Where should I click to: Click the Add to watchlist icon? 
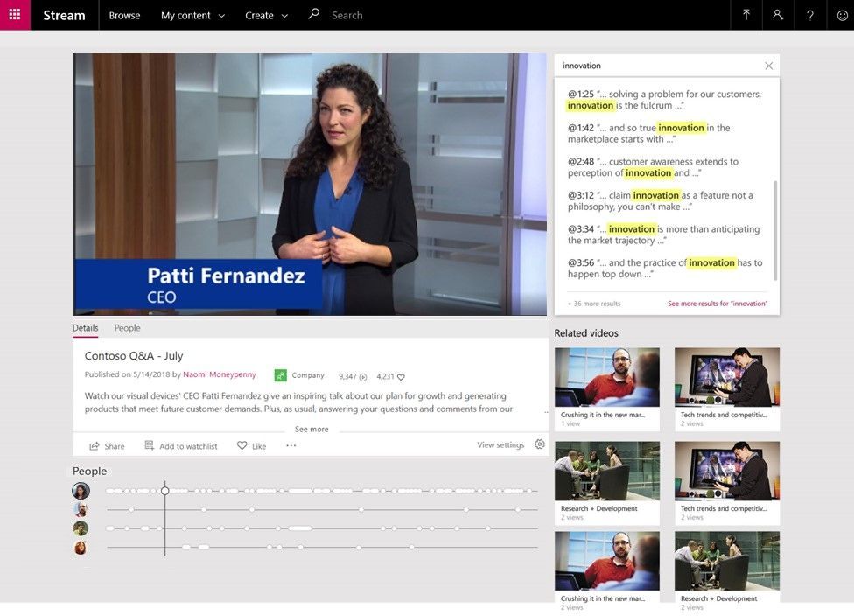[150, 445]
